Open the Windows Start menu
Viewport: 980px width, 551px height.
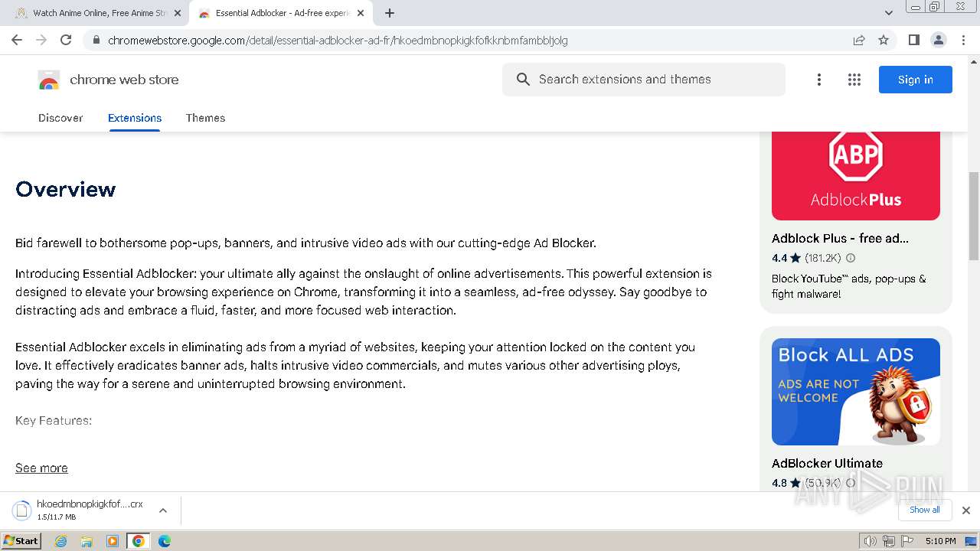pos(21,541)
